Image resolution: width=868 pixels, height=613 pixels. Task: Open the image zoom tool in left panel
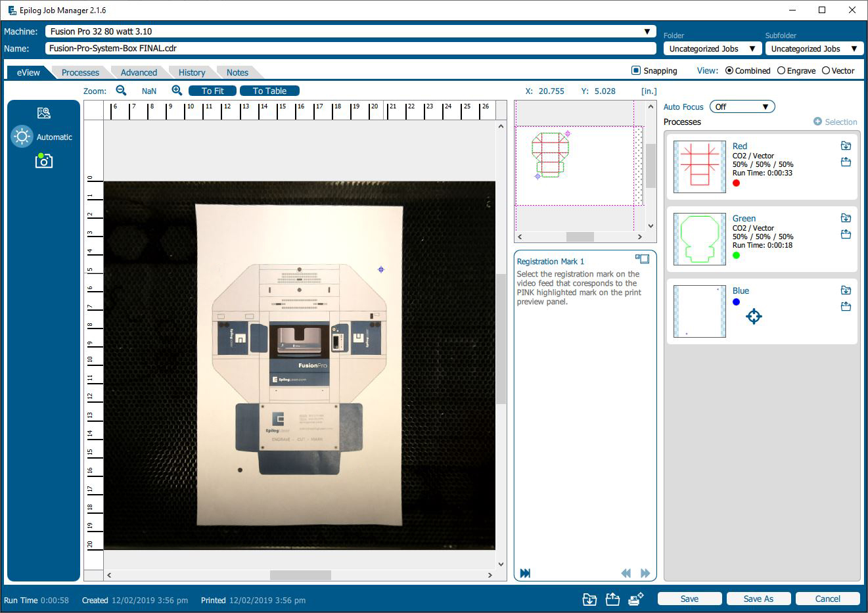click(x=44, y=113)
